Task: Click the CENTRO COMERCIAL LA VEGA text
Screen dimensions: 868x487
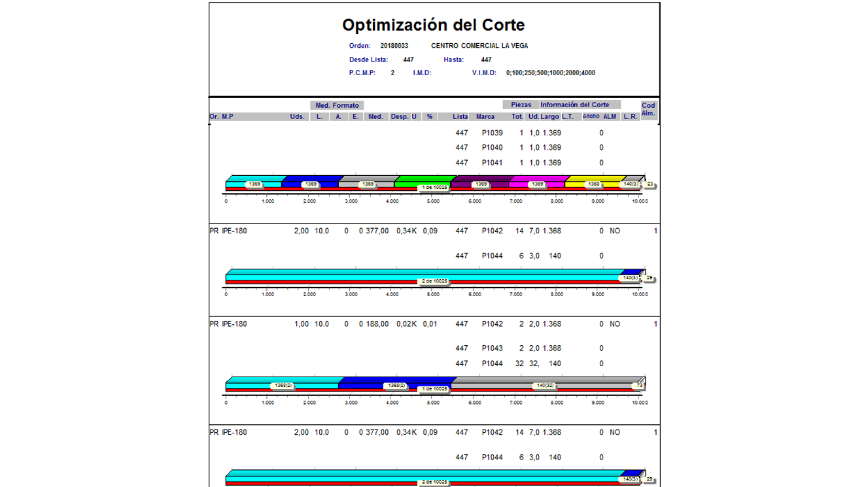Action: click(x=479, y=46)
